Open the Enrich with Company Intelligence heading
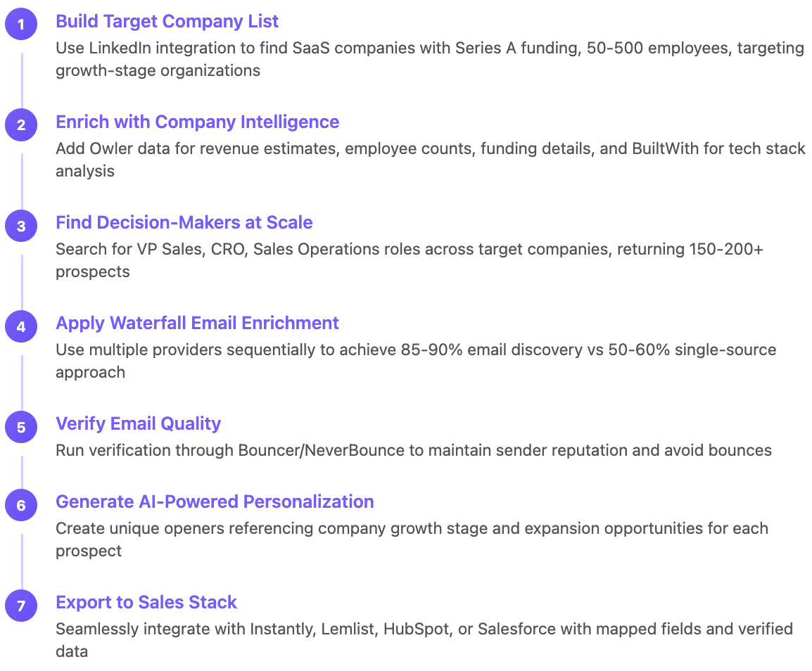Image resolution: width=812 pixels, height=671 pixels. pyautogui.click(x=197, y=122)
